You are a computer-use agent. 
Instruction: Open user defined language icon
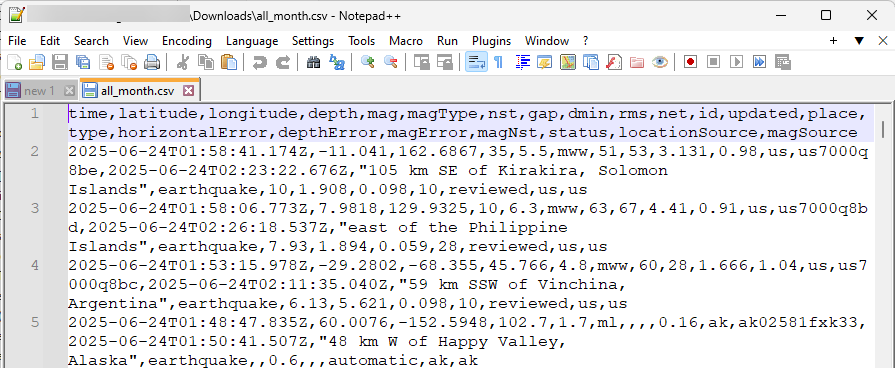545,62
